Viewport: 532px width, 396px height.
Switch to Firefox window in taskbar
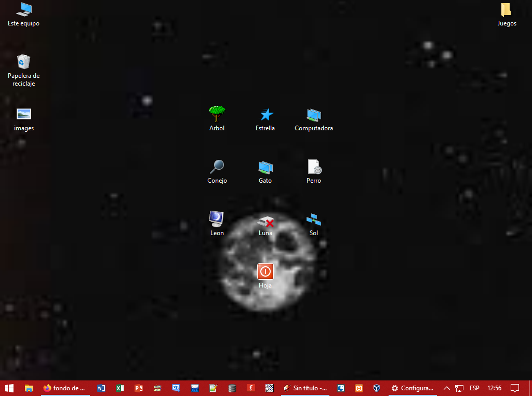coord(64,388)
